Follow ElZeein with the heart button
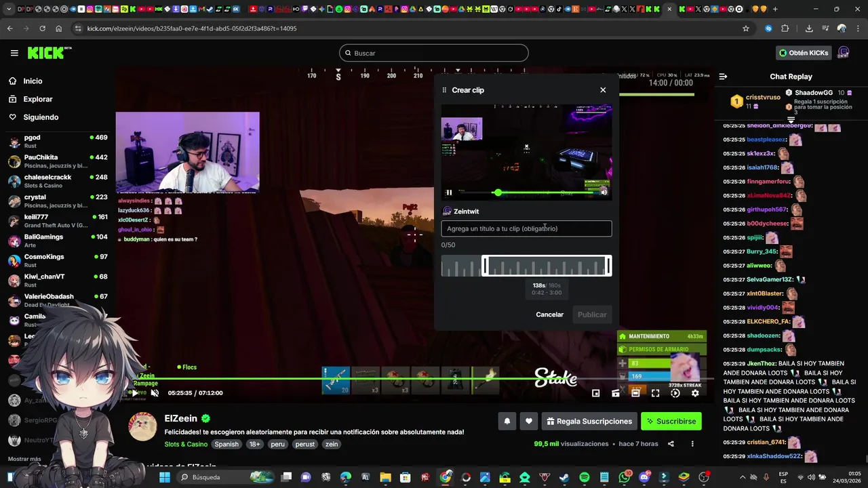Image resolution: width=868 pixels, height=488 pixels. (x=529, y=421)
